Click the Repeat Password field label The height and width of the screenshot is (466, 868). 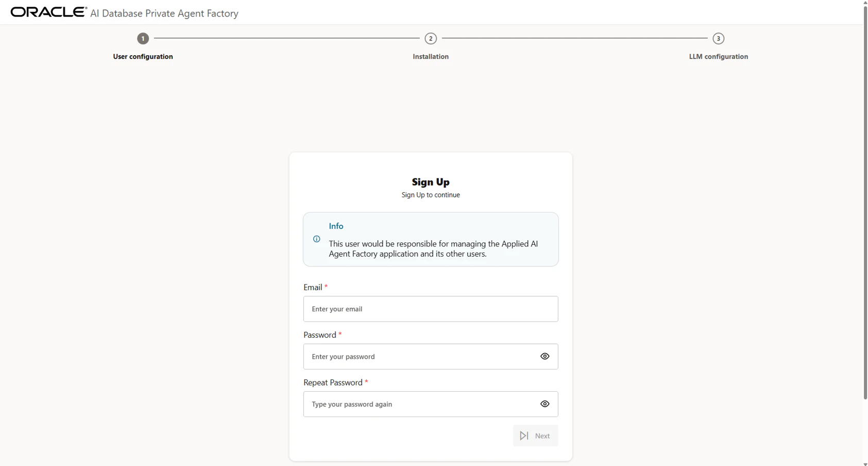pyautogui.click(x=333, y=382)
